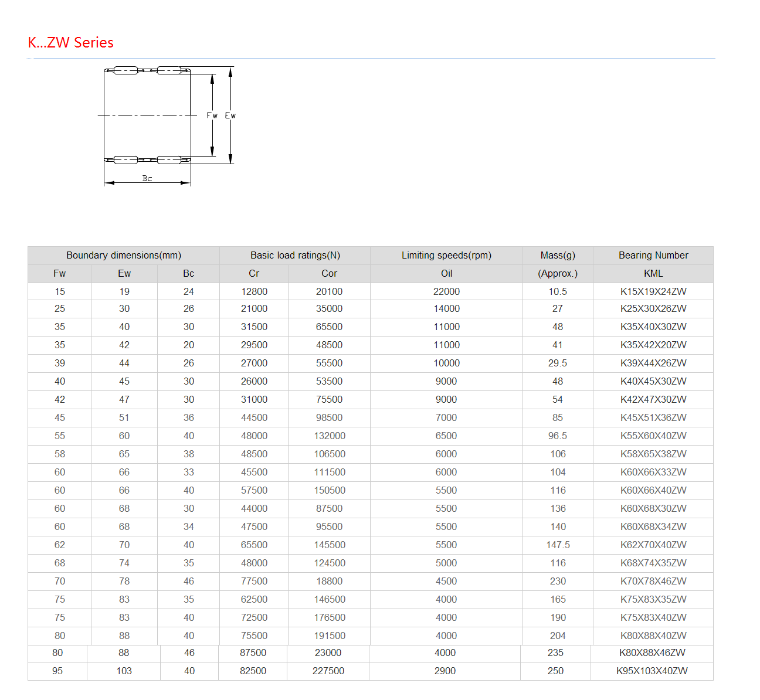Viewport: 760px width, 700px height.
Task: Click the mass value 147.5
Action: (x=558, y=545)
